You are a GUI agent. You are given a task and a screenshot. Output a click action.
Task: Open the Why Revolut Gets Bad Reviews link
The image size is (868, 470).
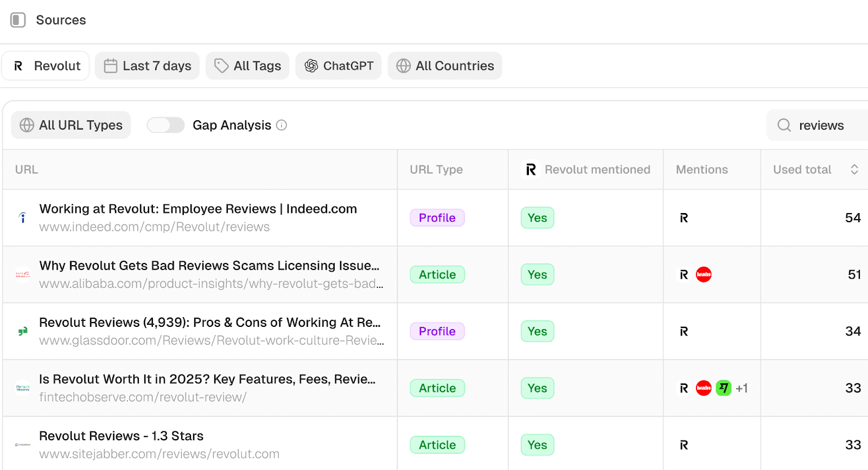pos(209,266)
